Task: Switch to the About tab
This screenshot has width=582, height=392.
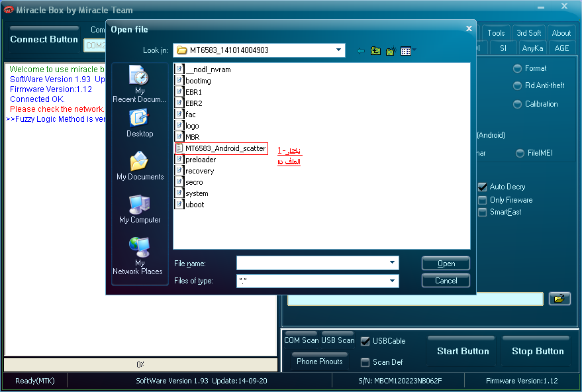Action: [561, 33]
